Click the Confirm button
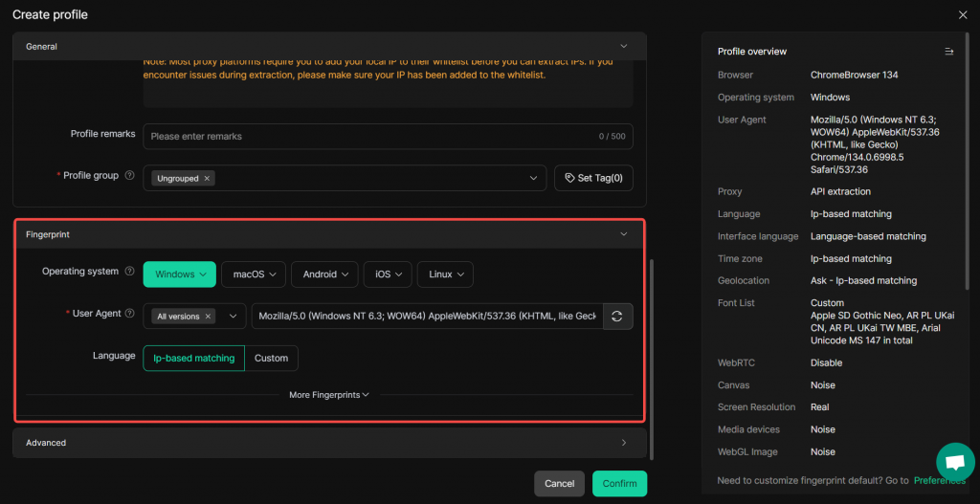Screen dimensions: 980x504 619,483
